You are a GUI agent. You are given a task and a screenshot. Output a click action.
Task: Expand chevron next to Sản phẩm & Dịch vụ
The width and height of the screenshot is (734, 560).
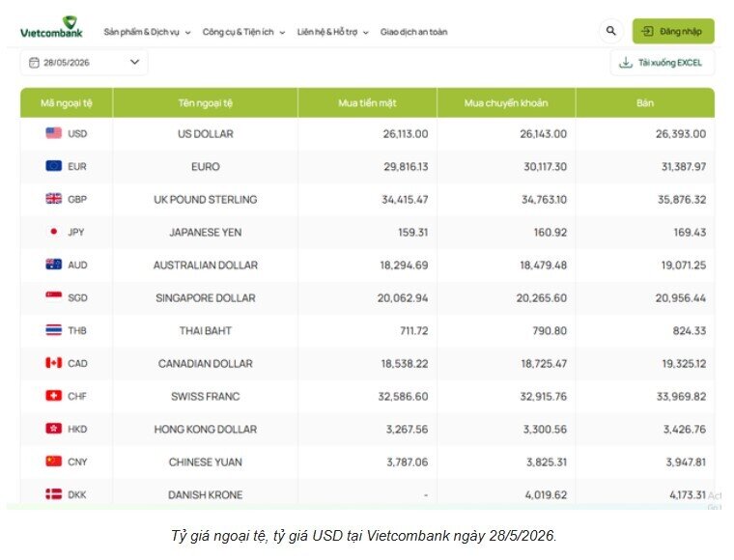[x=187, y=33]
